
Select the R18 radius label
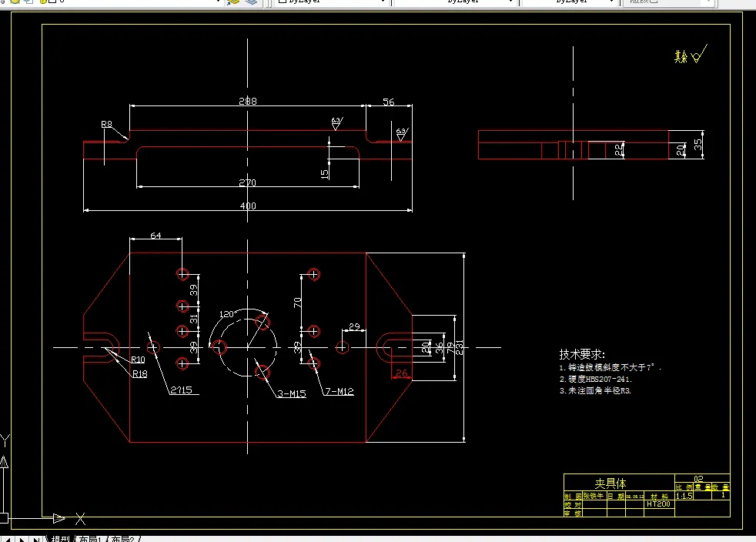(x=140, y=373)
